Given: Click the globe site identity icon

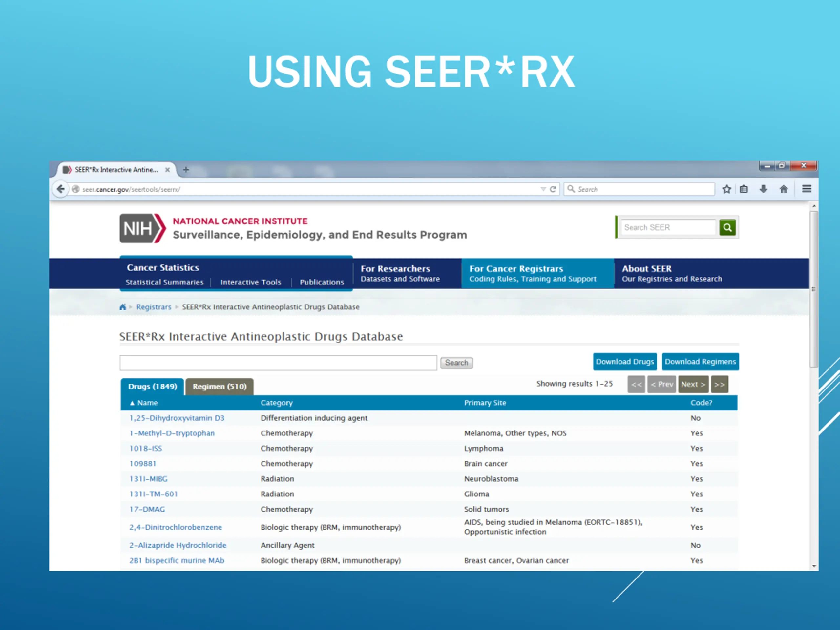Looking at the screenshot, I should (x=75, y=189).
